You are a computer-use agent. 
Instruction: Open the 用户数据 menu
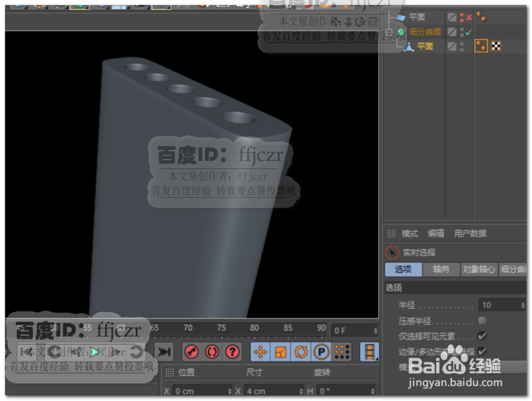470,233
